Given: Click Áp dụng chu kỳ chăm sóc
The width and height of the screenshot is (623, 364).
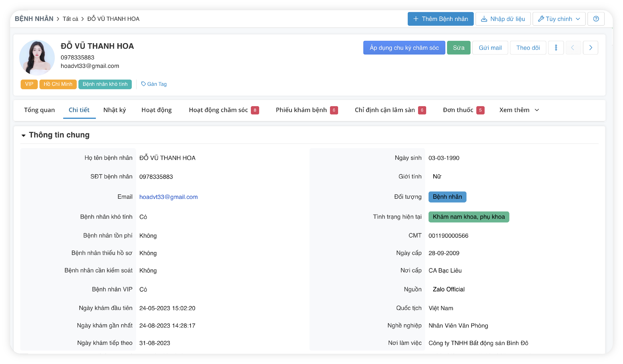Looking at the screenshot, I should pos(404,48).
